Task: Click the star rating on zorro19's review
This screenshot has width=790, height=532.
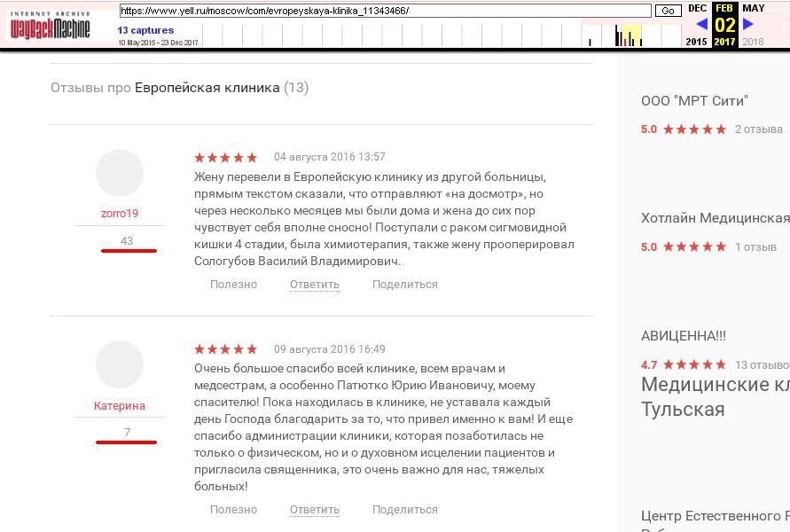Action: point(226,158)
